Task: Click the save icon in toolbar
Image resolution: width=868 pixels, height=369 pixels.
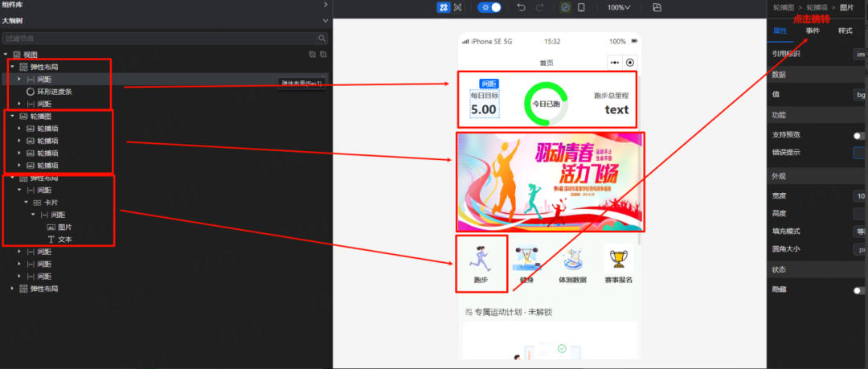Action: (657, 7)
